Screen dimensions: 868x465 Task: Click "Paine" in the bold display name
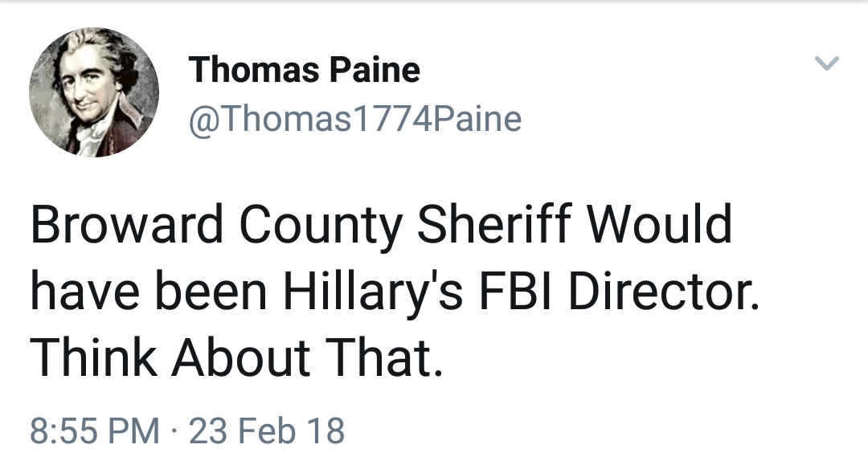point(375,71)
